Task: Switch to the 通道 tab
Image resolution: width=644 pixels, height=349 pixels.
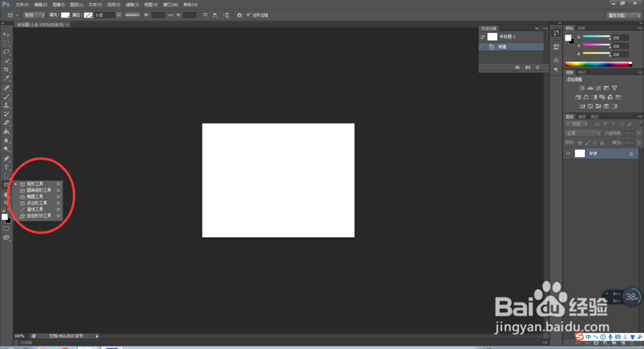Action: click(x=582, y=117)
